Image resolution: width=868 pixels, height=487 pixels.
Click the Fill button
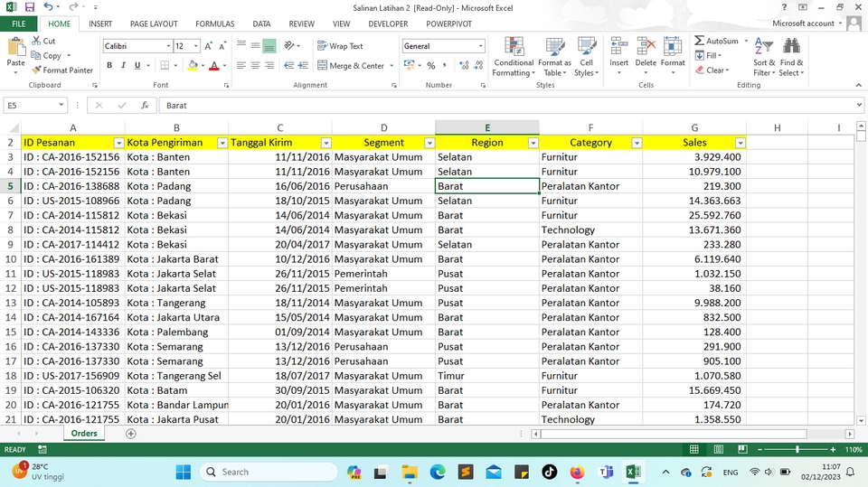pyautogui.click(x=709, y=55)
